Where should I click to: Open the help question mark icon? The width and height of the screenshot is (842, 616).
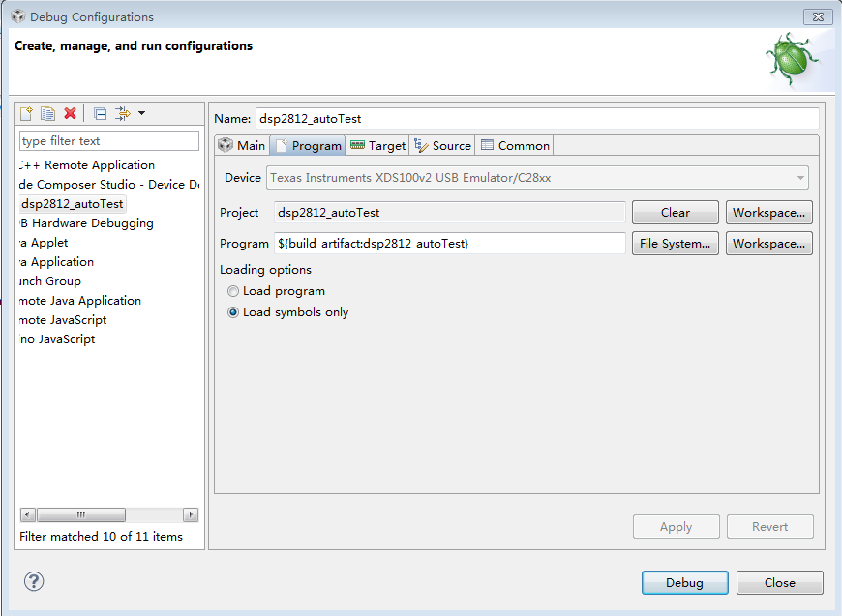[34, 581]
